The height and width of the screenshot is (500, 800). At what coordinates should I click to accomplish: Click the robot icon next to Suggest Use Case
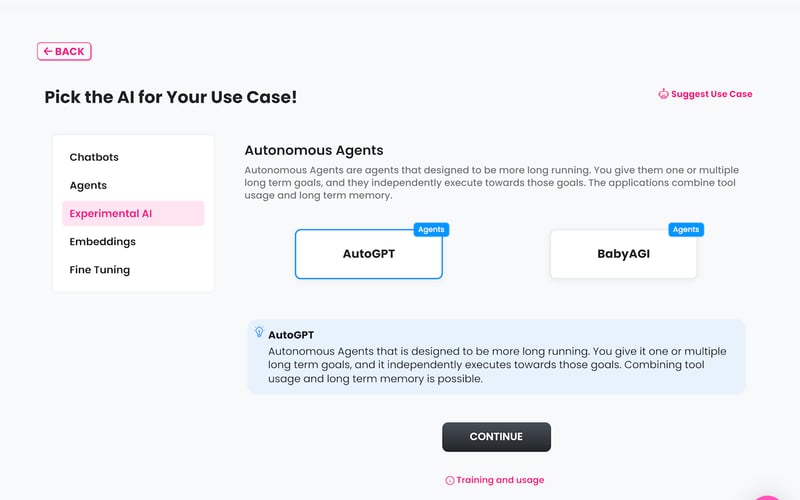coord(663,94)
